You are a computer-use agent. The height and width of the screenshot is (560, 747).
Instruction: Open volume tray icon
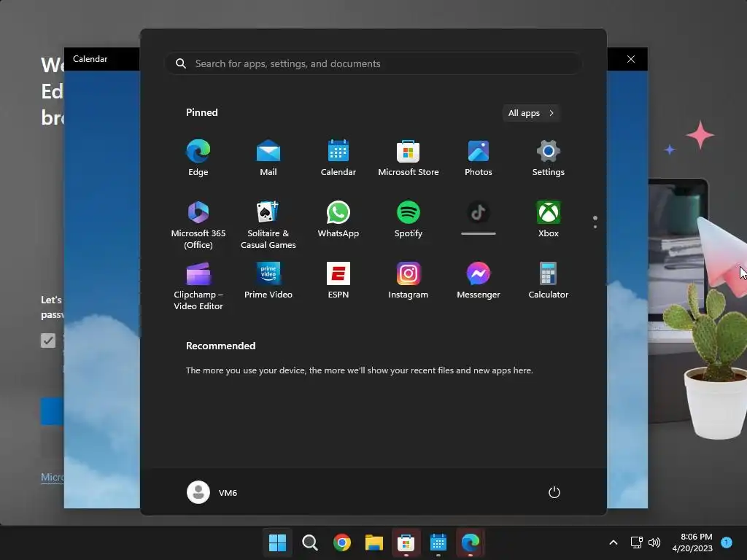(654, 542)
